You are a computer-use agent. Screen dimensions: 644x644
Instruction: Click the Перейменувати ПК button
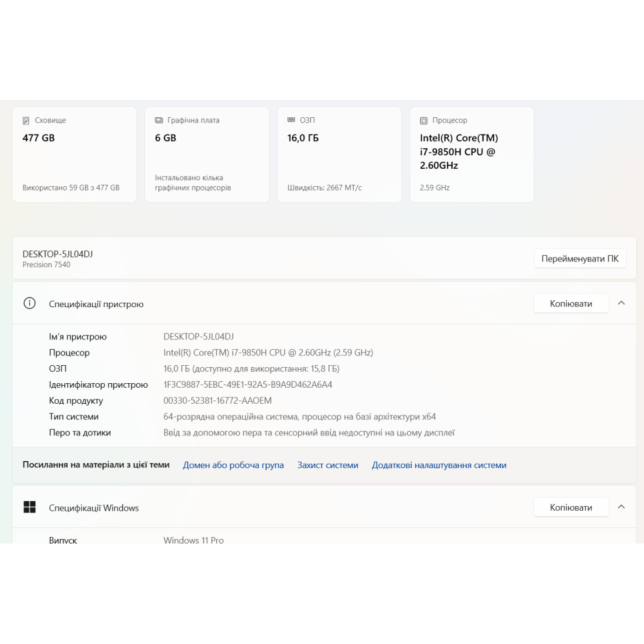[x=580, y=258]
